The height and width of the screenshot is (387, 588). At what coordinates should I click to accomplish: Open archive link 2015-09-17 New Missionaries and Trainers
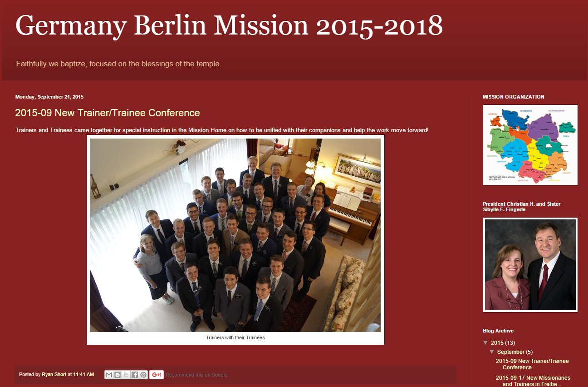pos(533,381)
